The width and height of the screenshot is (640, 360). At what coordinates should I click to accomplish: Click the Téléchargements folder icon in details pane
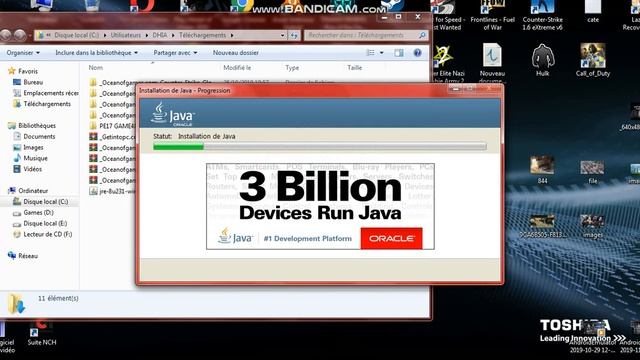16,304
